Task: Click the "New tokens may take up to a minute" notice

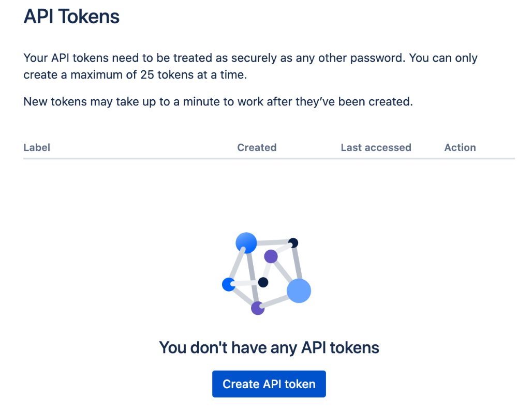Action: point(218,101)
